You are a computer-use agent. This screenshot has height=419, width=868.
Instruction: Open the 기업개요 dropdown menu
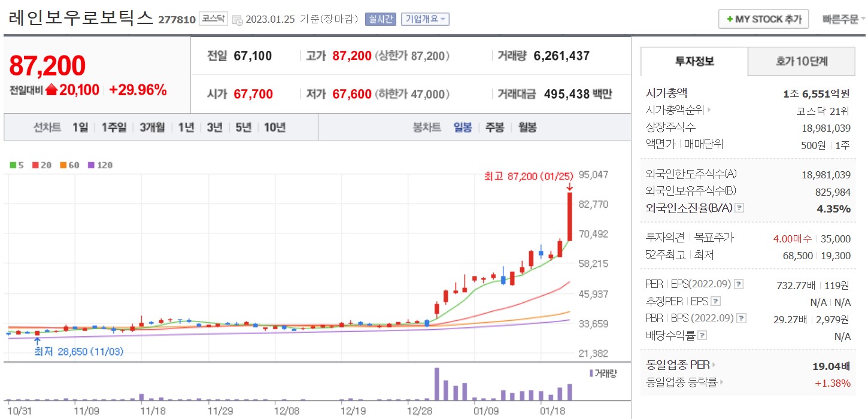click(x=424, y=19)
